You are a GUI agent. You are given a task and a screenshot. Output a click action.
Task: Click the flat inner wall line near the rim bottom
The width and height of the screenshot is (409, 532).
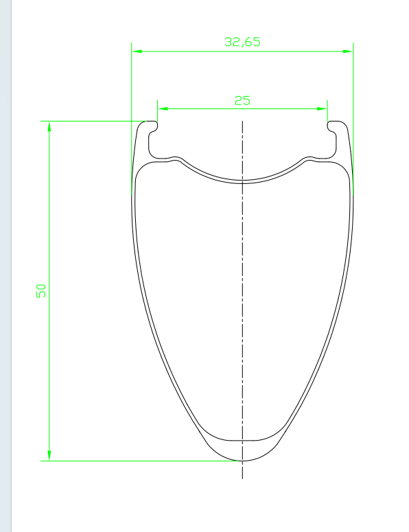click(x=242, y=441)
